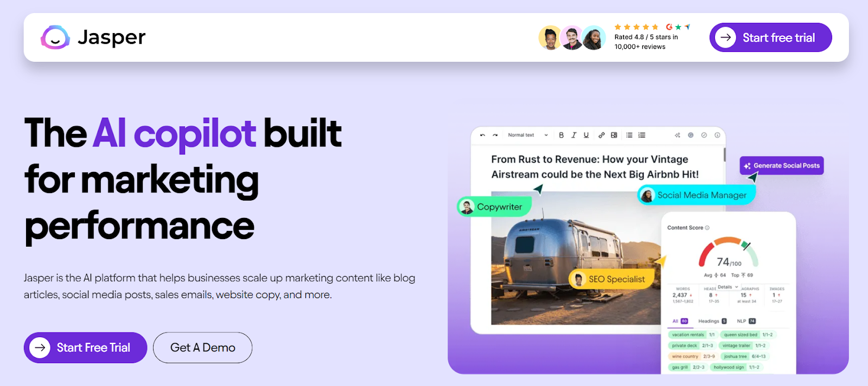Click the 'hollywood sign' keyword chip

[736, 367]
